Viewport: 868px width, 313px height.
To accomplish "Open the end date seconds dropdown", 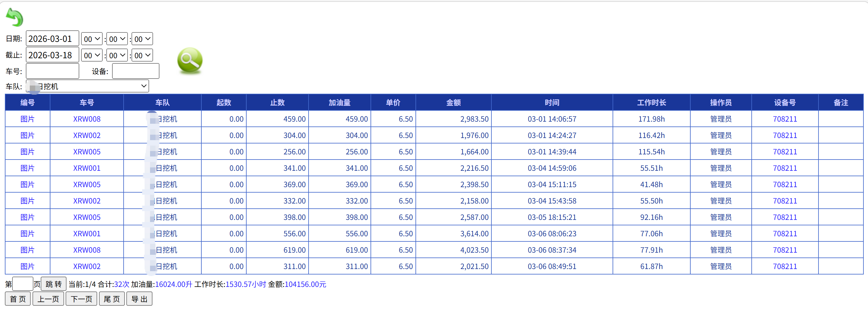I will (142, 55).
